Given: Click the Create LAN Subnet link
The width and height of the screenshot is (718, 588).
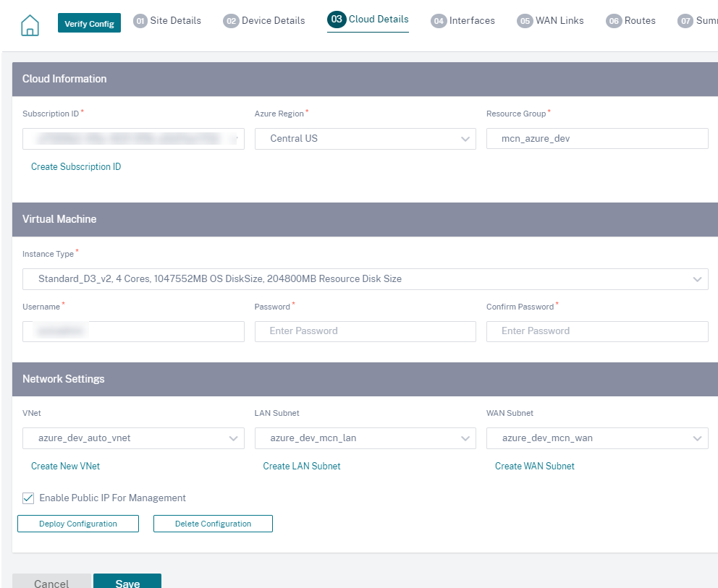Looking at the screenshot, I should pos(302,466).
